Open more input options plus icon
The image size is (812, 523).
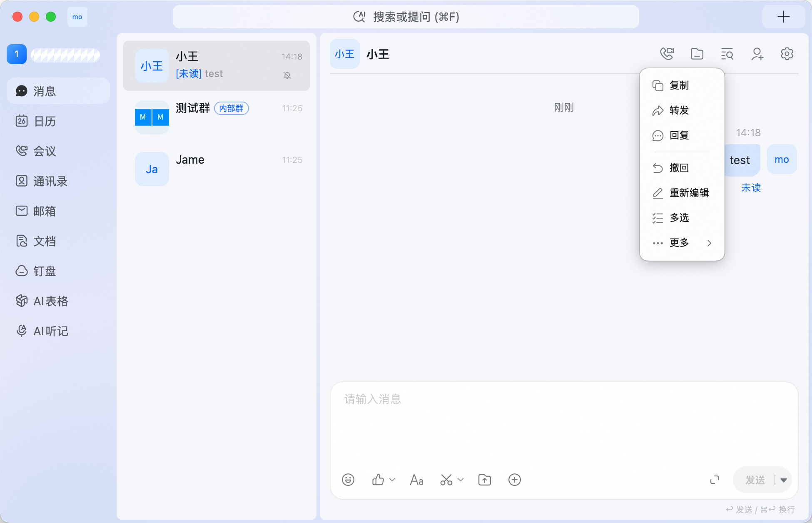(515, 480)
